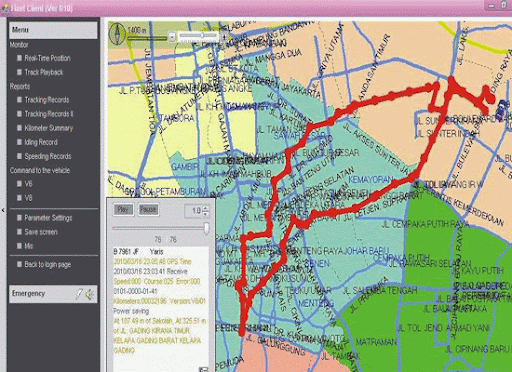This screenshot has width=512, height=372.
Task: Click the map zoom-out minus button
Action: (171, 37)
